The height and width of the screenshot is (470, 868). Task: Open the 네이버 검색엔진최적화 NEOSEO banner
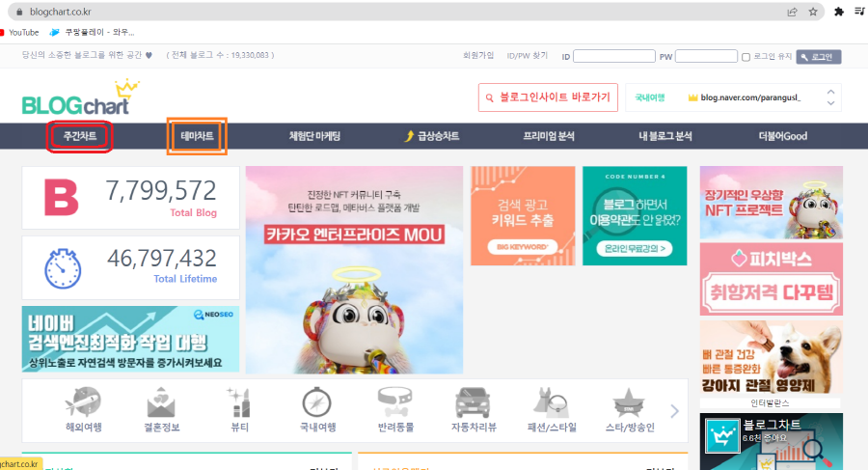(130, 339)
